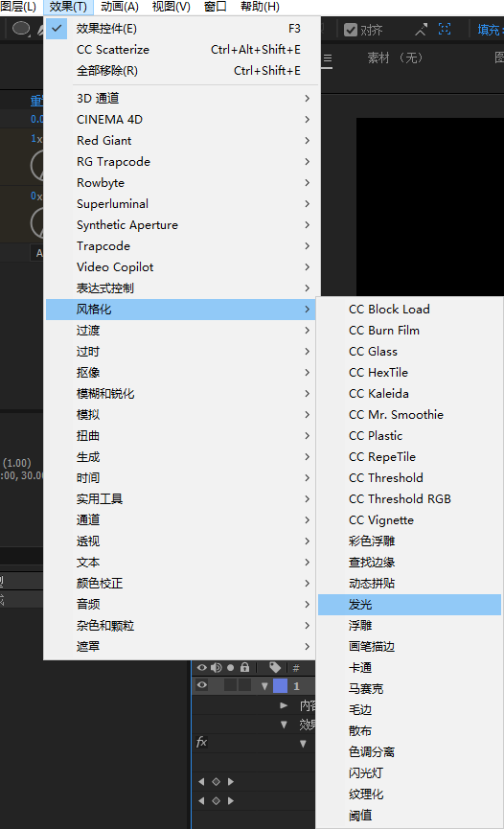Click the black composition preview area
Viewport: 504px width, 829px height.
(430, 206)
